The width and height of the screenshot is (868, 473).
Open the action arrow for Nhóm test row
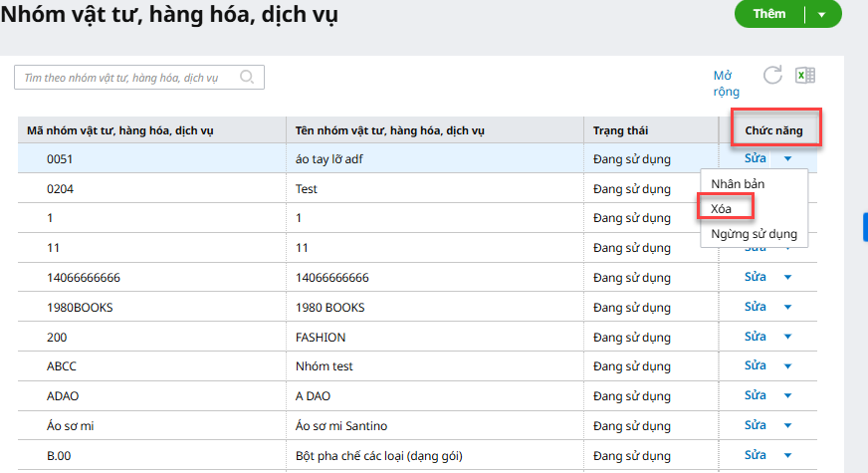tap(786, 367)
